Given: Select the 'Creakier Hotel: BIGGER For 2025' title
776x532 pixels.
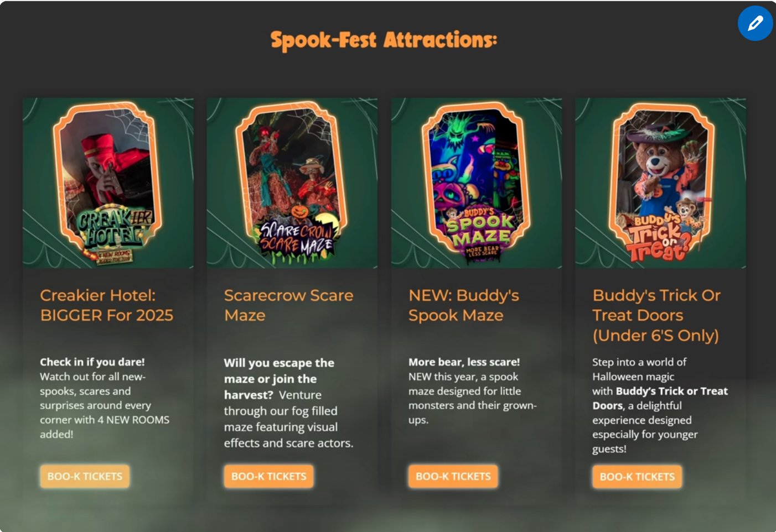Looking at the screenshot, I should [106, 305].
